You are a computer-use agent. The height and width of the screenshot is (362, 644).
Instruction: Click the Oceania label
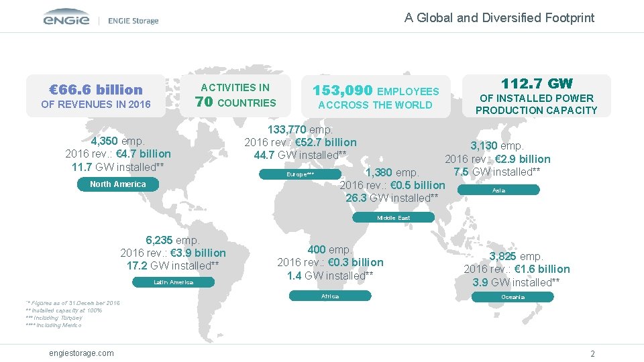(513, 297)
